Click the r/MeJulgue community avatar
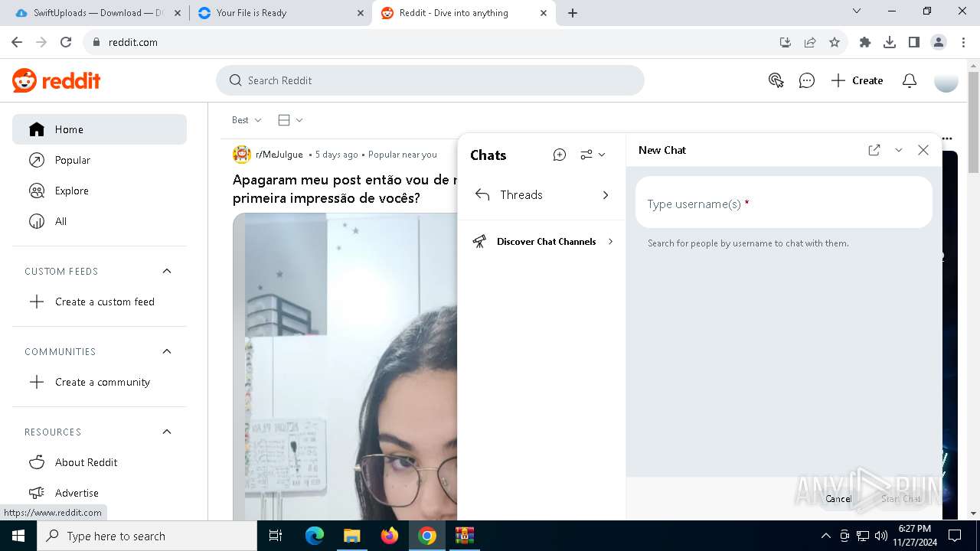The width and height of the screenshot is (980, 551). (242, 155)
